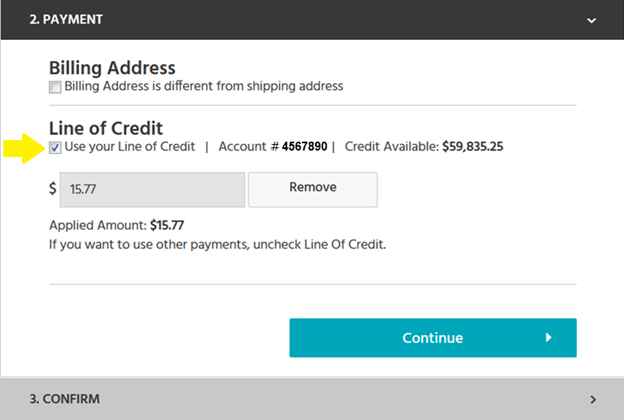Click the Credit Available amount $59,835.25

[x=472, y=147]
